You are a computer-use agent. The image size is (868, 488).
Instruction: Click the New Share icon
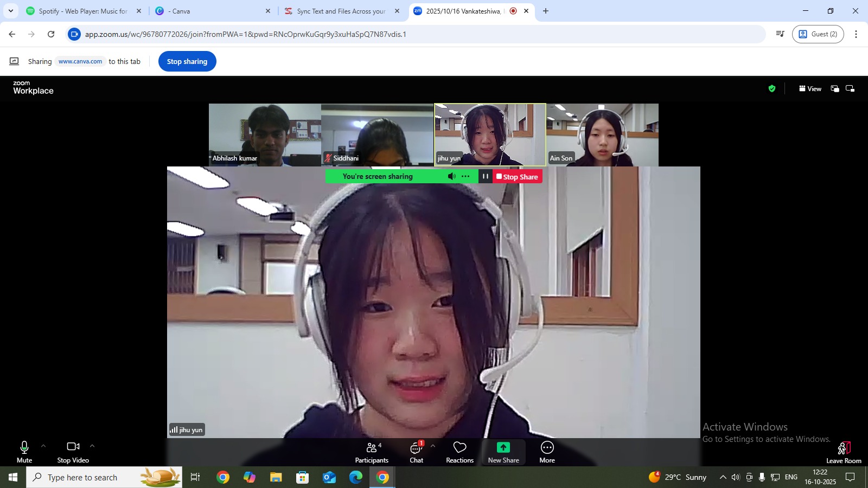pos(503,447)
